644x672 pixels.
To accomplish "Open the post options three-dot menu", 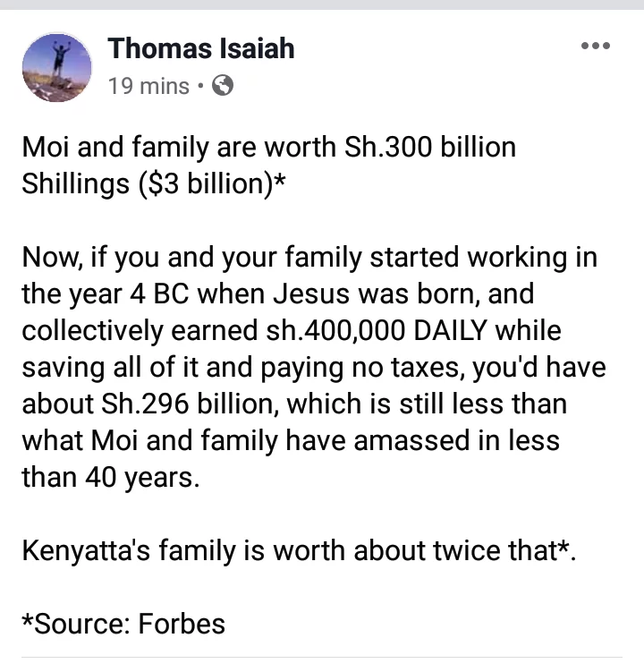I will pyautogui.click(x=596, y=46).
